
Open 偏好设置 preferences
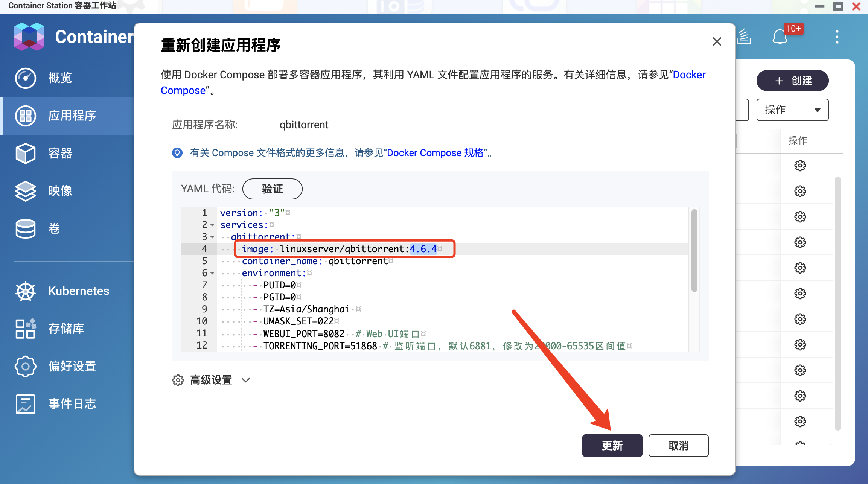(68, 366)
